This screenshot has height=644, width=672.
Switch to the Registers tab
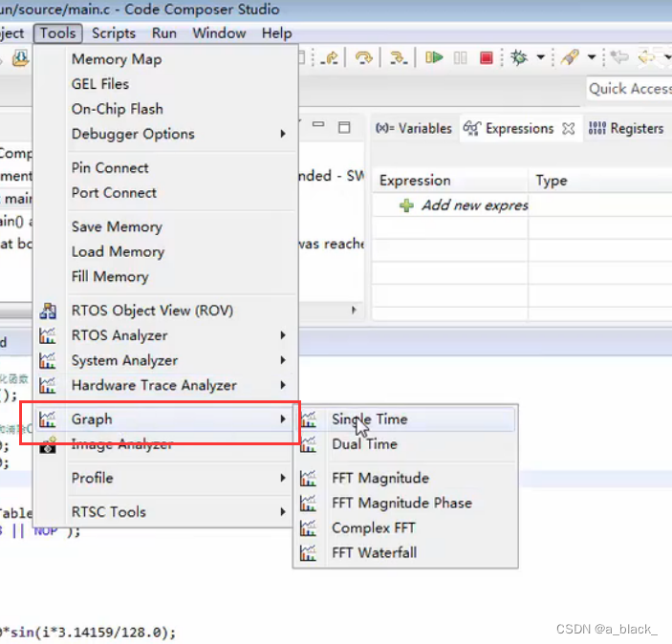coord(626,128)
